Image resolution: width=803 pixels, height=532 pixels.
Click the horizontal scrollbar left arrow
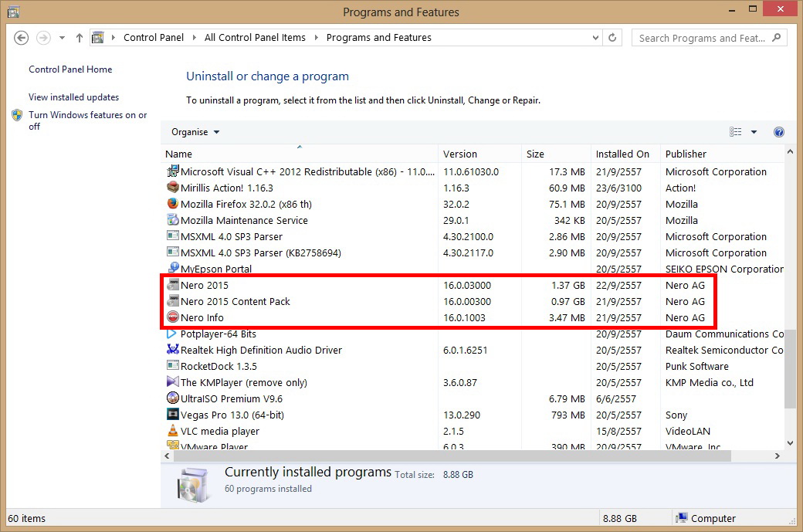[x=167, y=456]
